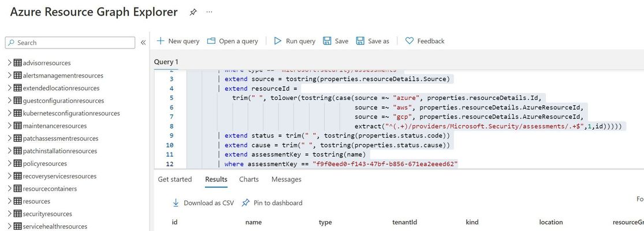644x231 pixels.
Task: Focus the table Search field
Action: [x=70, y=43]
